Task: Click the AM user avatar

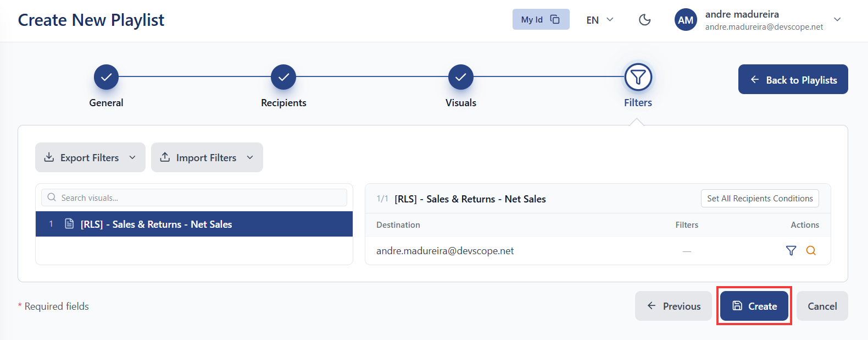Action: (686, 20)
